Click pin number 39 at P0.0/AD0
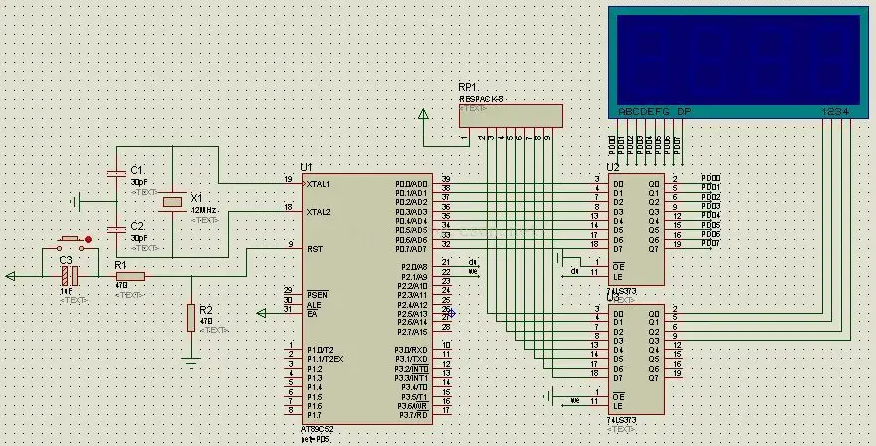The image size is (876, 446). (x=446, y=179)
